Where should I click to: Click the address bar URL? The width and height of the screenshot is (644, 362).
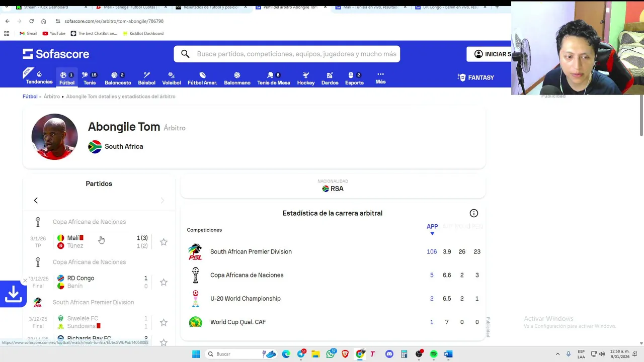coord(114,21)
